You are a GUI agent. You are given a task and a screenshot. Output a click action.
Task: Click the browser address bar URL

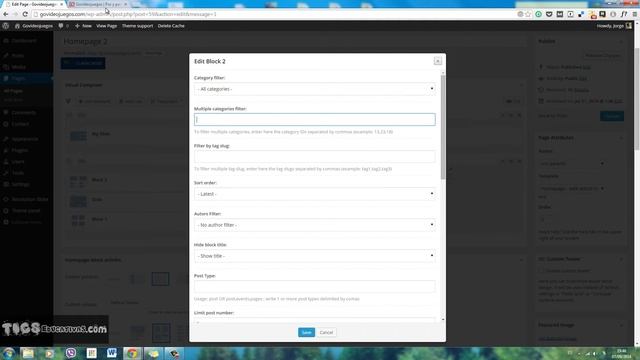tap(128, 14)
